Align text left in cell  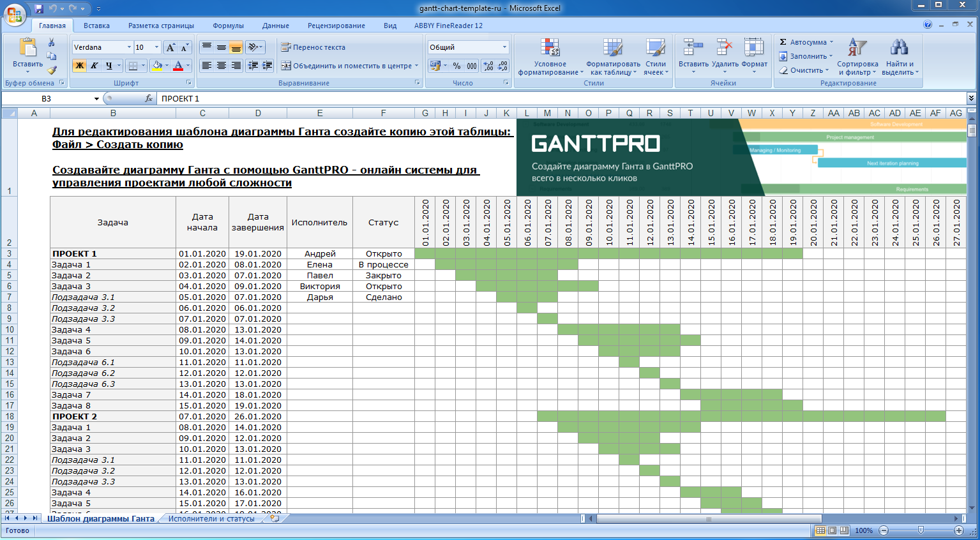click(207, 65)
